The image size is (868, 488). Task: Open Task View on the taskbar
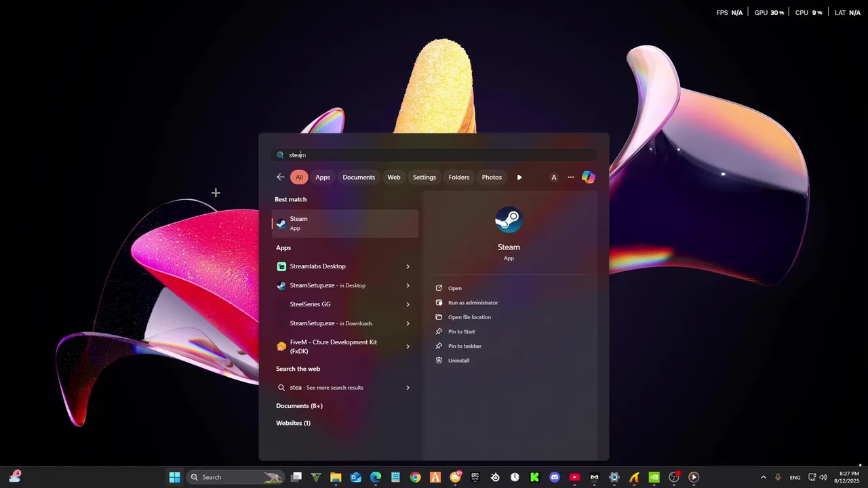pyautogui.click(x=296, y=477)
